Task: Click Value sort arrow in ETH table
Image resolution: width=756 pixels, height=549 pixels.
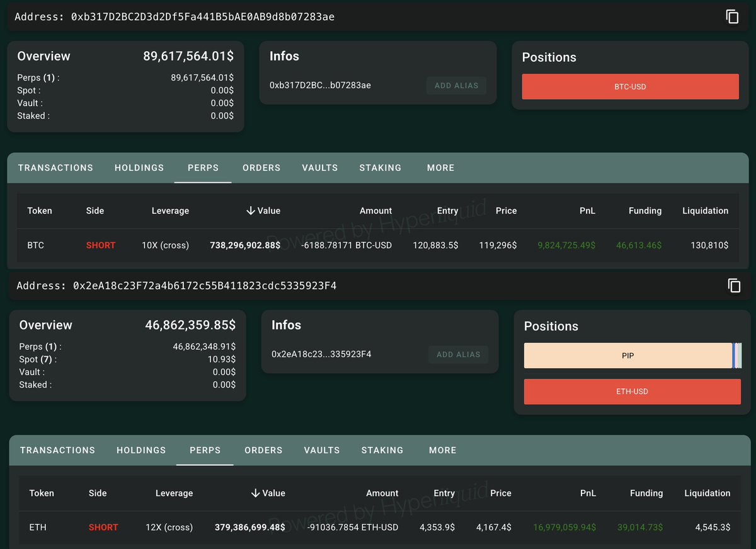Action: coord(256,493)
